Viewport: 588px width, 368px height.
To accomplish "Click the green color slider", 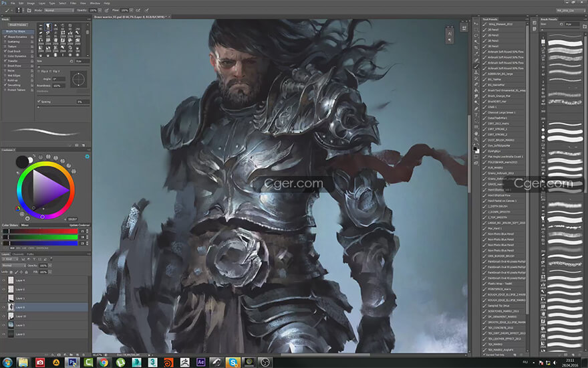I will click(40, 237).
